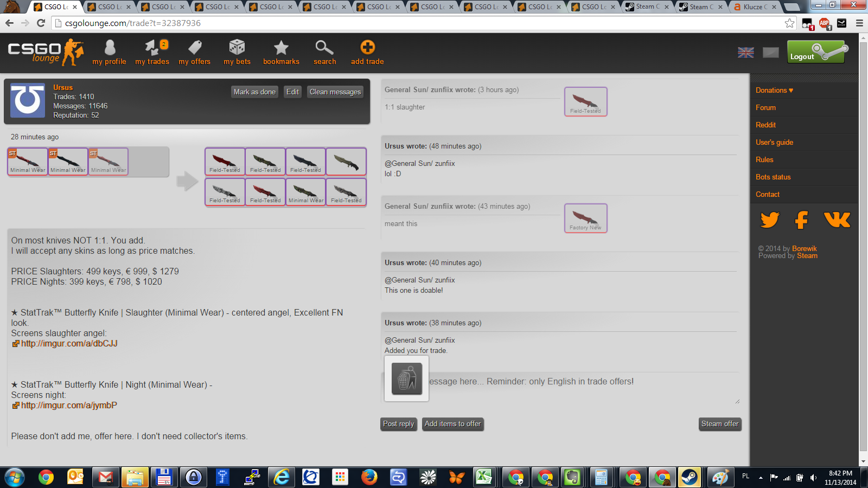Open Chrome menu hamburger button
Screen dimensions: 868x488
coord(859,23)
